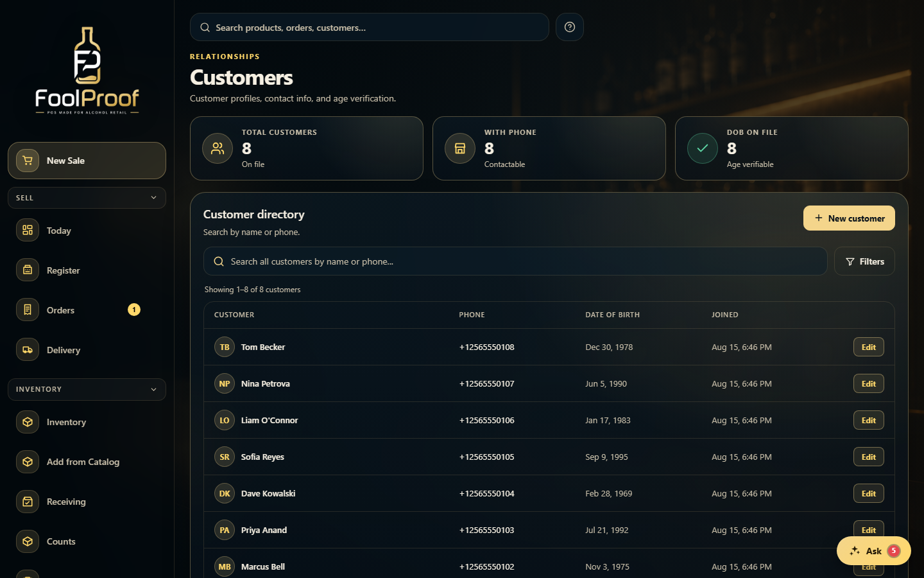Viewport: 924px width, 578px height.
Task: Click phone number +12565550103
Action: (486, 530)
